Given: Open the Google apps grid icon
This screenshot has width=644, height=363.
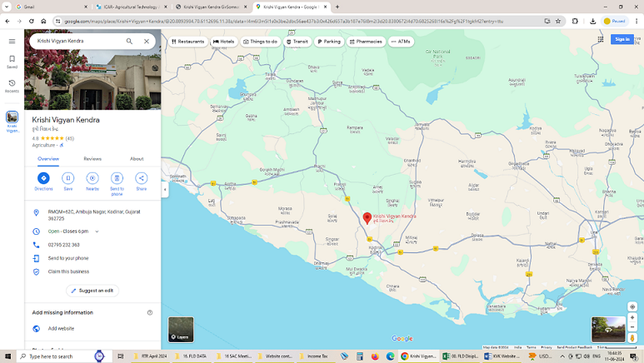Looking at the screenshot, I should pos(601,39).
